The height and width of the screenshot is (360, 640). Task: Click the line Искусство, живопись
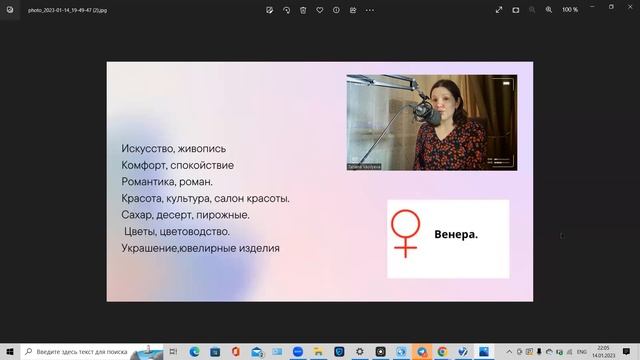pos(173,149)
